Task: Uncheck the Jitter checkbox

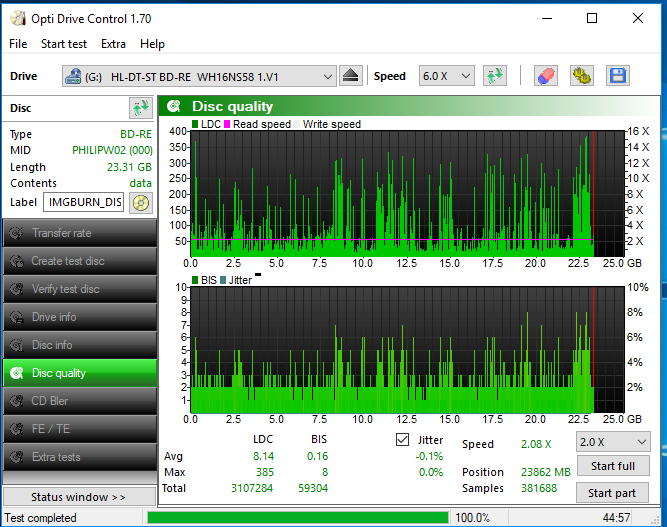Action: click(x=402, y=439)
